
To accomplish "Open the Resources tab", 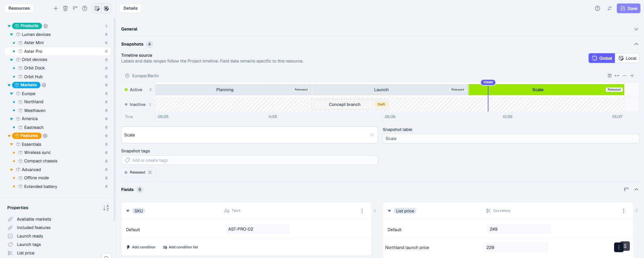I will coord(19,8).
